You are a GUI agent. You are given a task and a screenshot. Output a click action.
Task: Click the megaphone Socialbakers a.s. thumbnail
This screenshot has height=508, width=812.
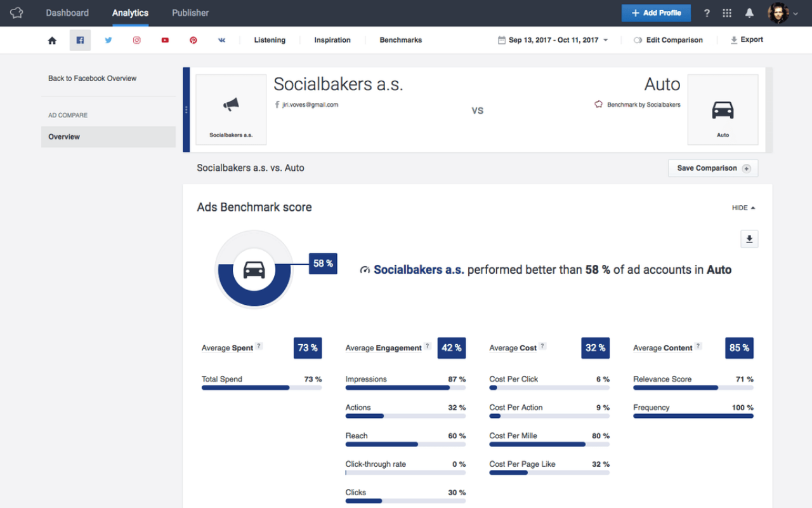pyautogui.click(x=231, y=110)
